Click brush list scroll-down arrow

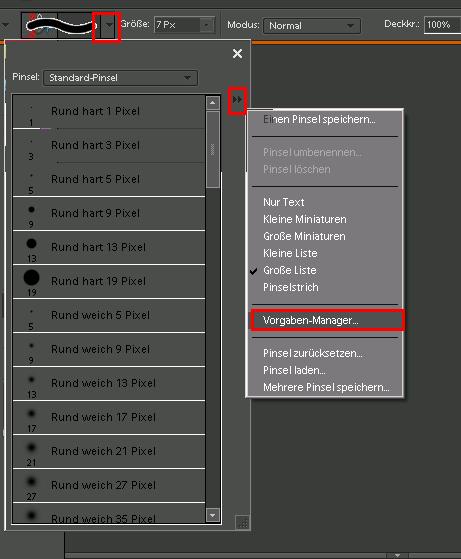pos(213,515)
